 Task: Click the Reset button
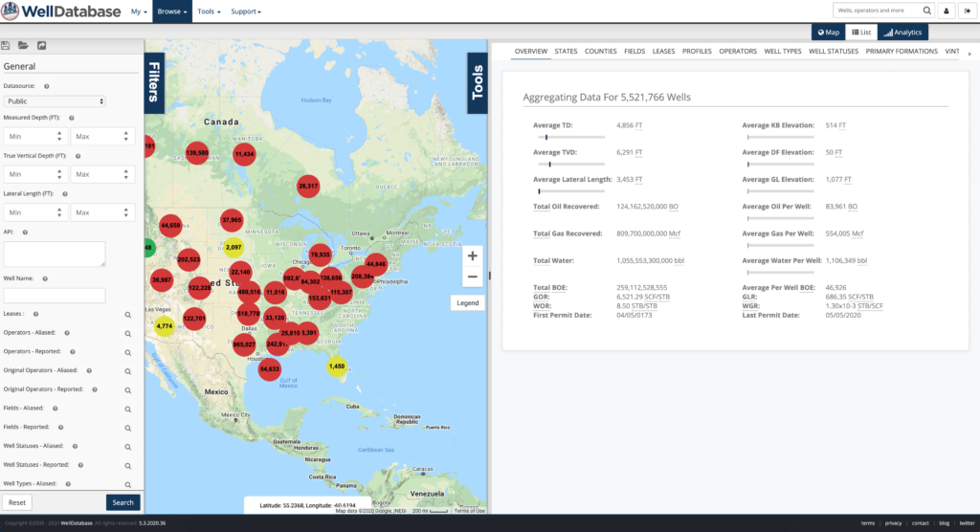click(x=16, y=502)
